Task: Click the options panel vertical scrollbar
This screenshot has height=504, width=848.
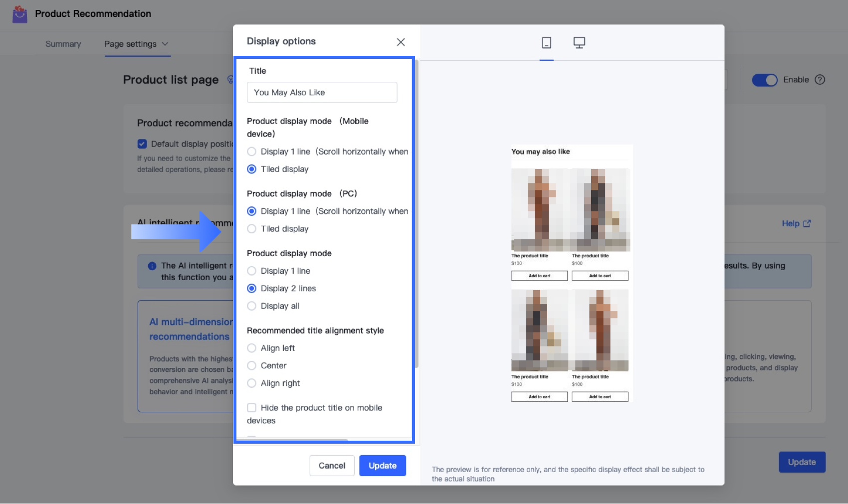Action: (417, 214)
